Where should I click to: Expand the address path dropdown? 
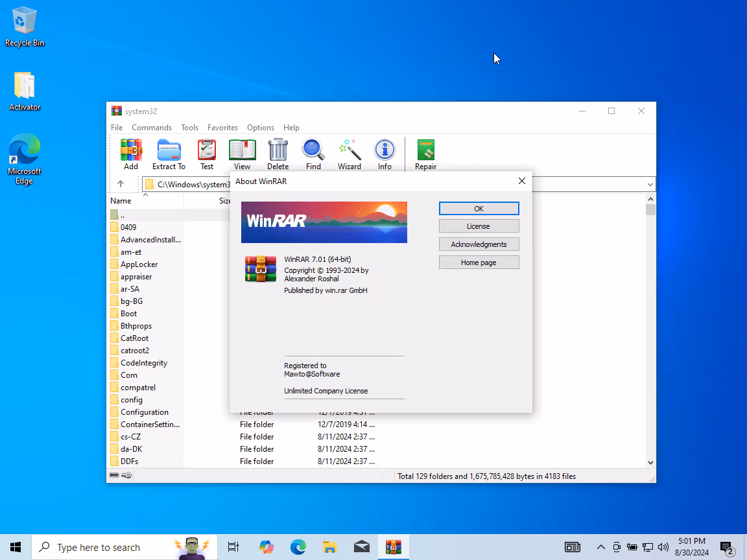(650, 184)
